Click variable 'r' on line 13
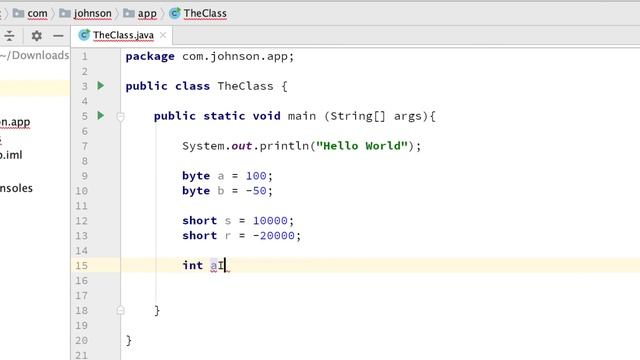Viewport: 640px width, 360px height. click(228, 236)
